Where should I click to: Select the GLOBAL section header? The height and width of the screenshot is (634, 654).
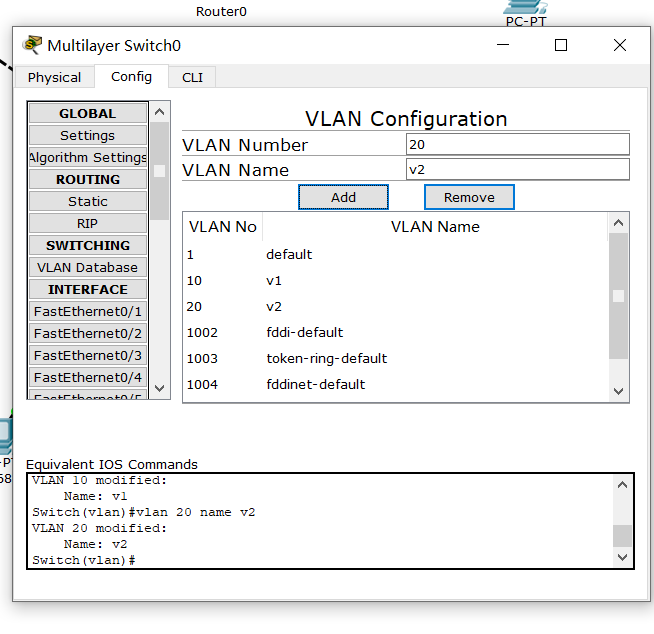(88, 113)
